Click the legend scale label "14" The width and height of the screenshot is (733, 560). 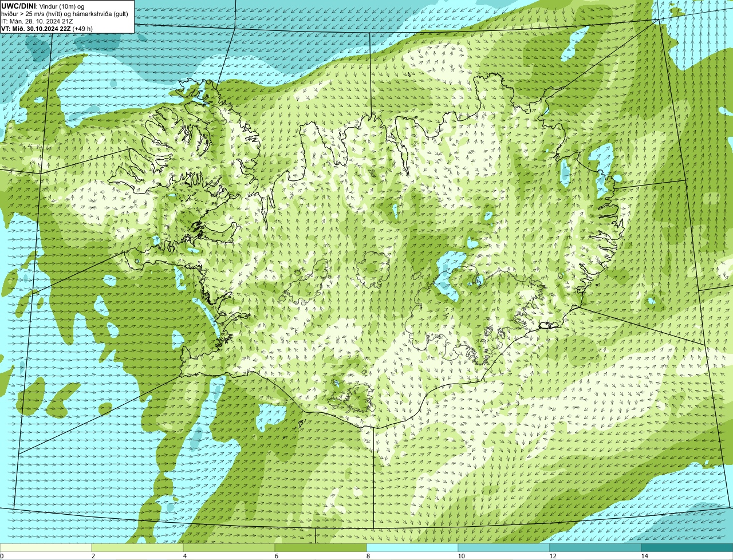point(644,556)
